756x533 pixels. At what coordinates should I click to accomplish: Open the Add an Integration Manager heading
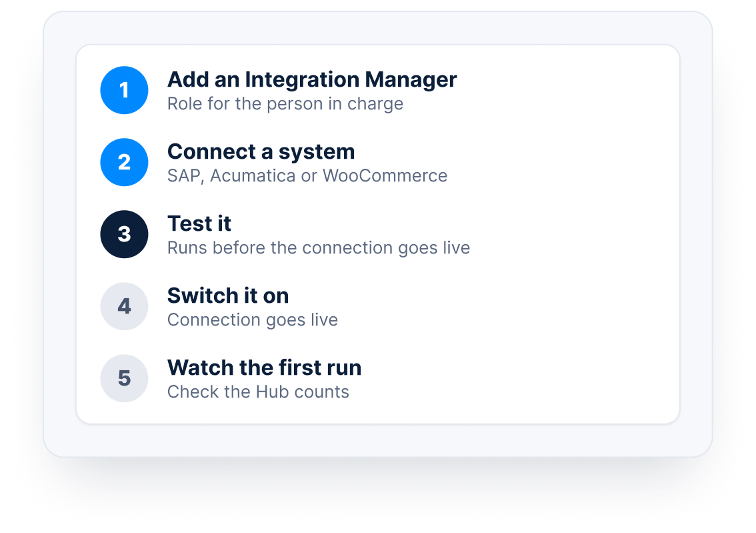coord(312,80)
